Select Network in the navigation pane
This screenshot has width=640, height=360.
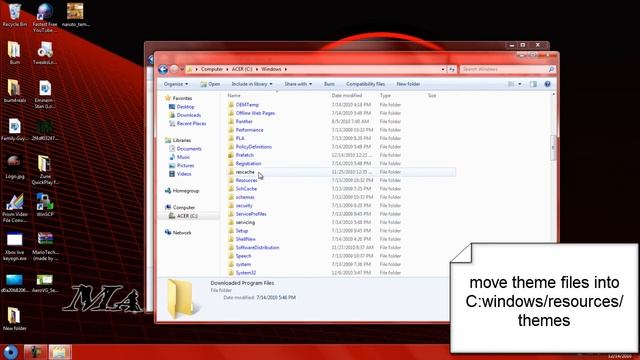tap(178, 233)
